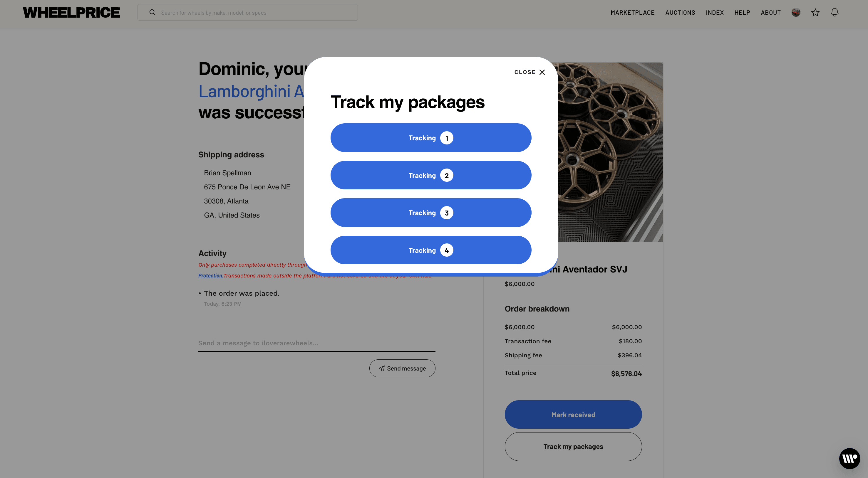
Task: Open Tracking 4 package details
Action: point(431,250)
